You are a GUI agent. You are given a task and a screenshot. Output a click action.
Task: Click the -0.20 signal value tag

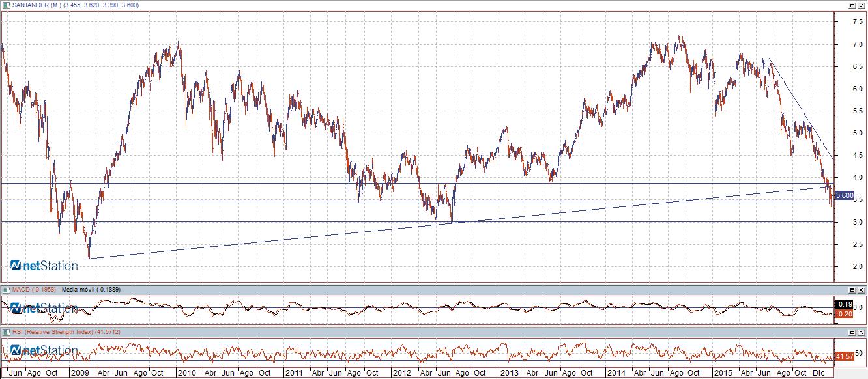[845, 314]
